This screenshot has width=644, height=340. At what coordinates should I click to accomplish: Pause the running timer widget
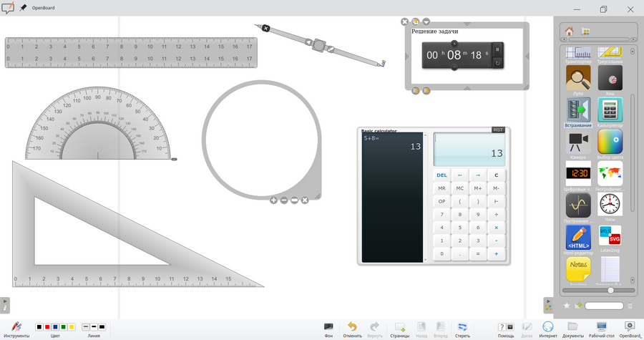coord(498,49)
